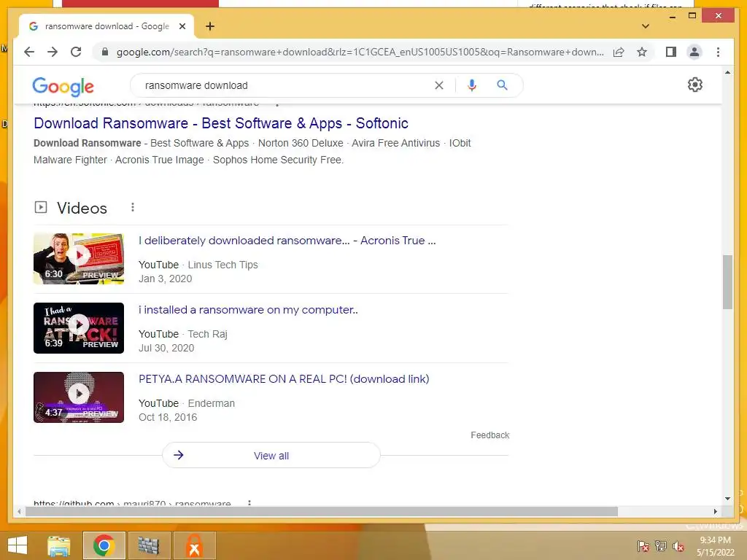747x560 pixels.
Task: Submit search with the magnifier icon
Action: click(502, 85)
